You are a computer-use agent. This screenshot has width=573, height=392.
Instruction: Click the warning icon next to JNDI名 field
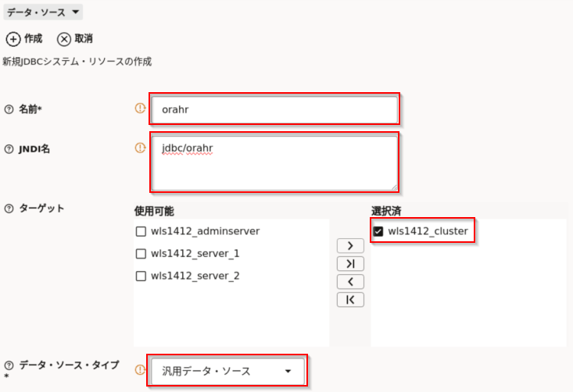(141, 147)
